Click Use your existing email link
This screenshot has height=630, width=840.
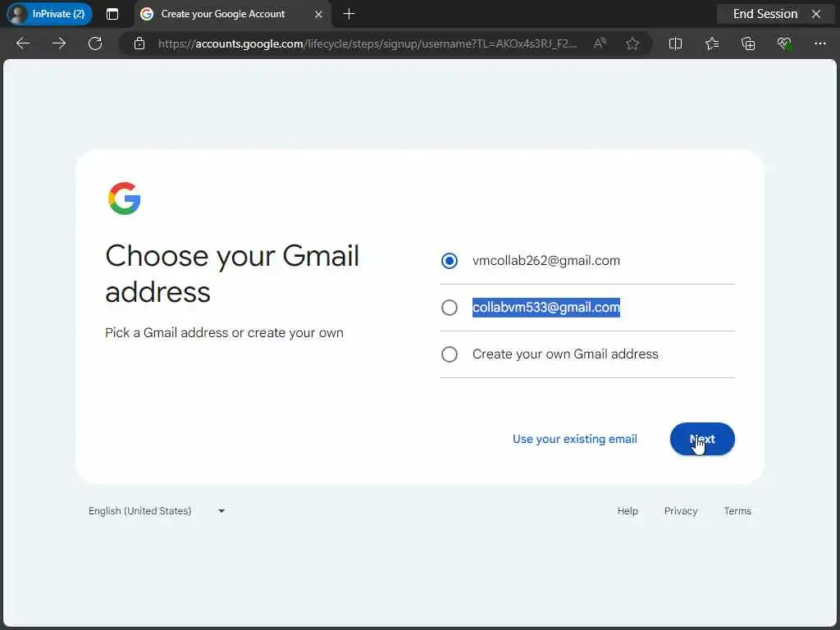coord(575,440)
